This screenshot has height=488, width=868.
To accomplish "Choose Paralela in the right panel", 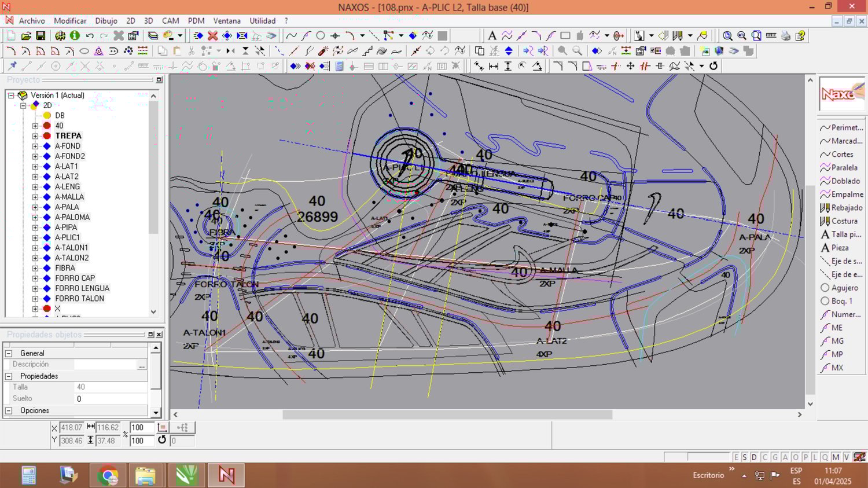I will pos(844,168).
